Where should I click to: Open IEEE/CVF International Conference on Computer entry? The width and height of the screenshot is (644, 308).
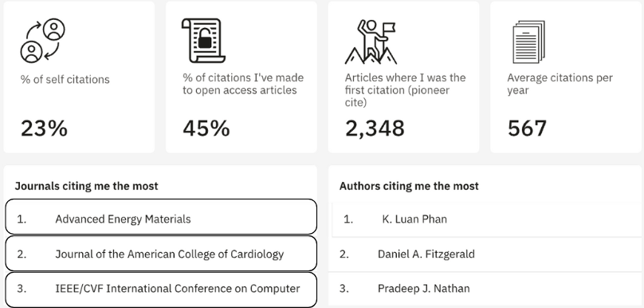[x=161, y=289]
